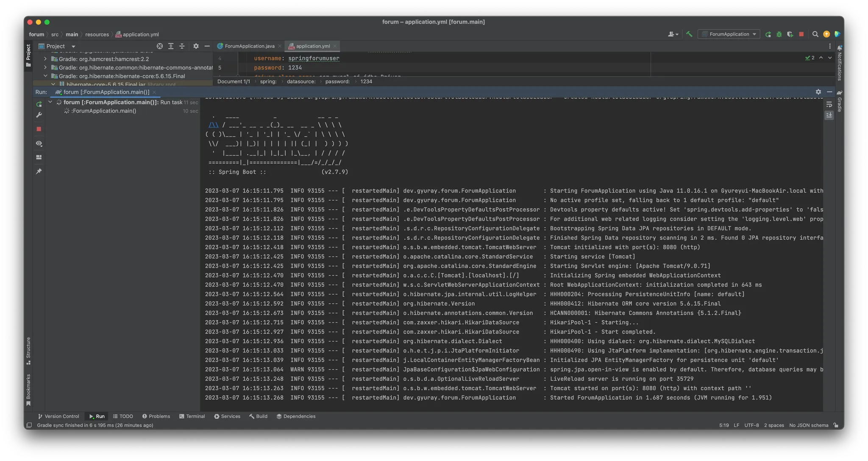
Task: Open the Terminal tool window tab
Action: point(192,416)
